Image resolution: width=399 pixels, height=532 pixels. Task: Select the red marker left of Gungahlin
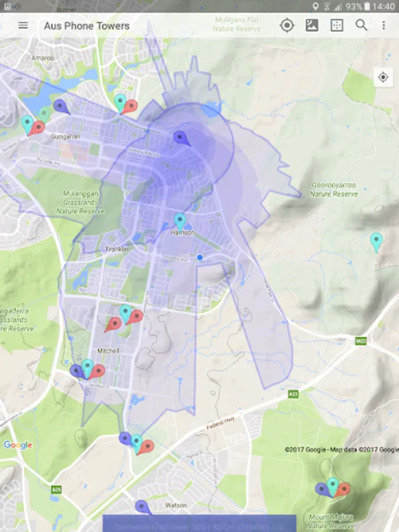(37, 128)
